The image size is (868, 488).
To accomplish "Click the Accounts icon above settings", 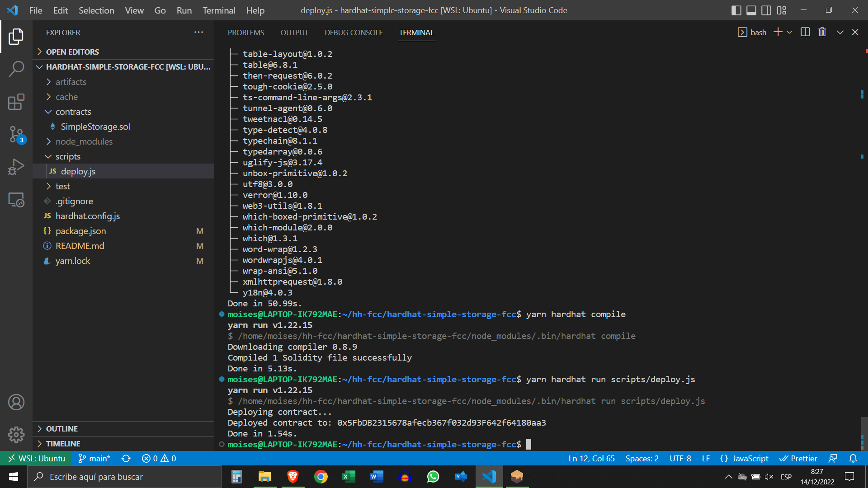I will [x=16, y=402].
